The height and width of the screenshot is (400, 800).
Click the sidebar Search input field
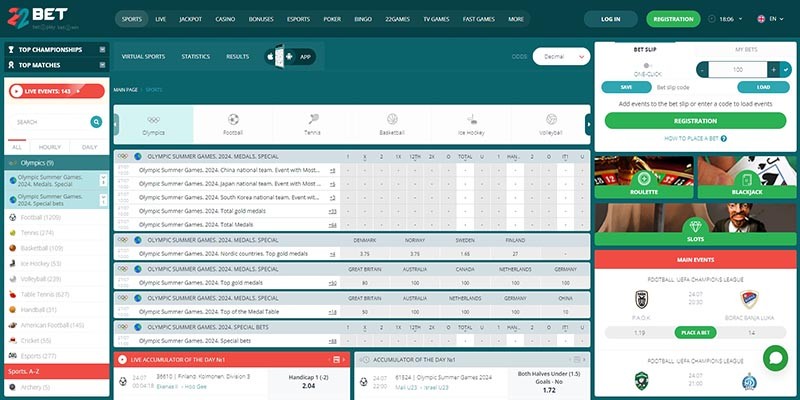click(51, 122)
